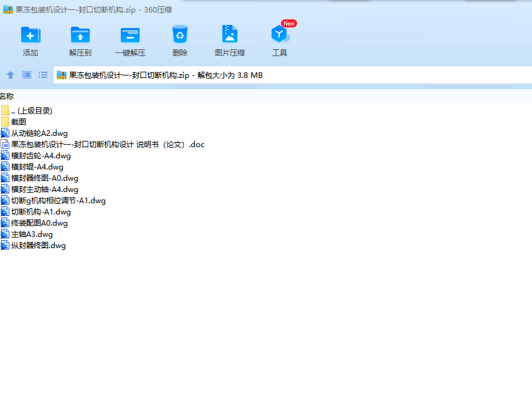
Task: Select the file 主轴A3.dwg
Action: 26,234
